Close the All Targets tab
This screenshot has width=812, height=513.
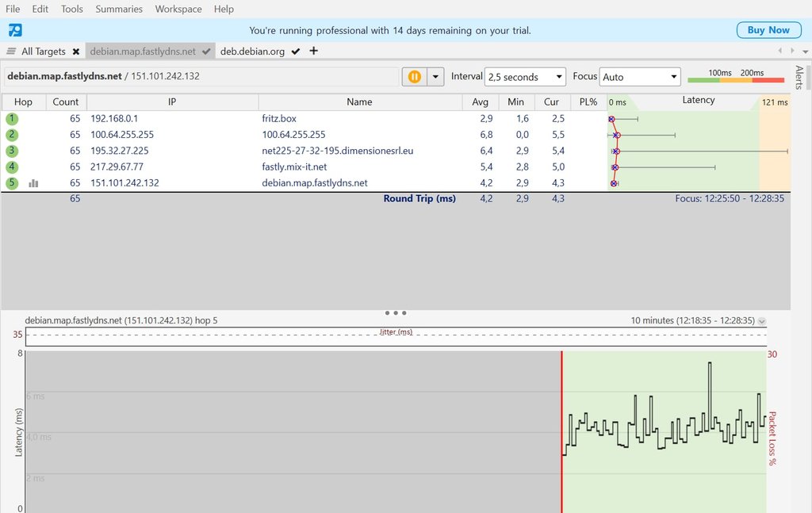tap(76, 52)
